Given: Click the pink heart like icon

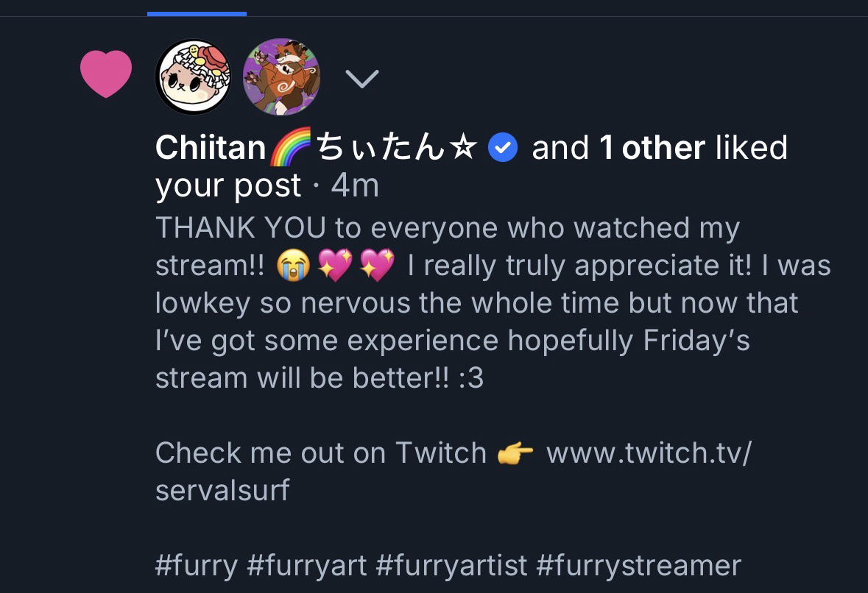Looking at the screenshot, I should pyautogui.click(x=106, y=74).
